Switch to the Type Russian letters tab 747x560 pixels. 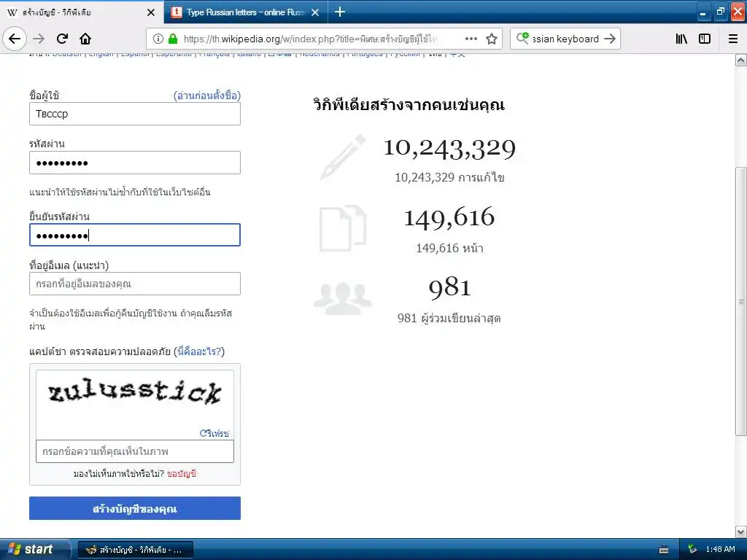click(245, 12)
